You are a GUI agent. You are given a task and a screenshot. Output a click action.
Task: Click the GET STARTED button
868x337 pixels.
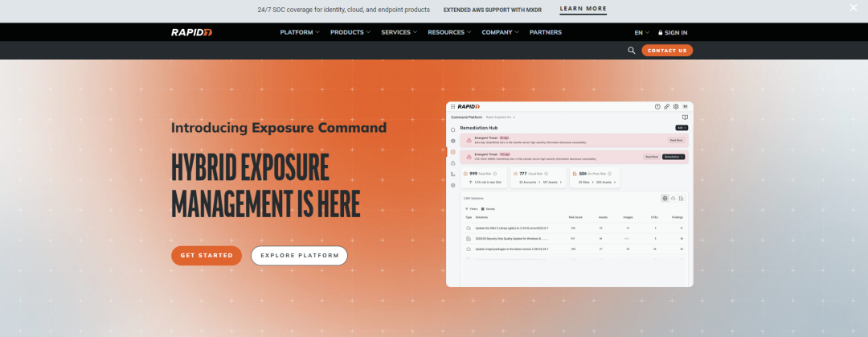point(207,256)
